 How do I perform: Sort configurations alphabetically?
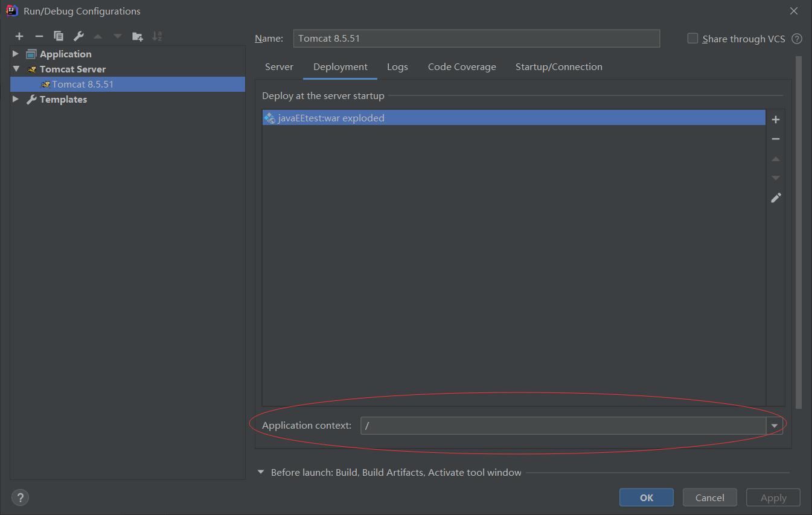pyautogui.click(x=157, y=36)
